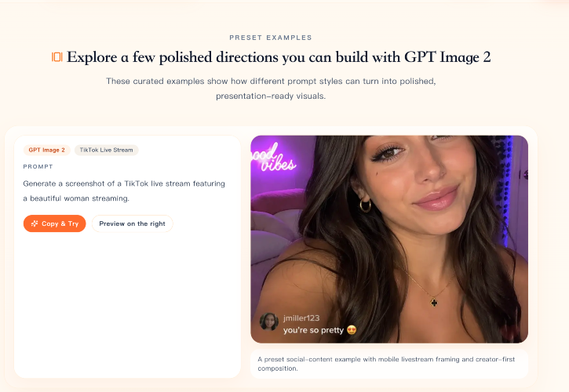The height and width of the screenshot is (392, 569).
Task: Click the "Explore a few polished directions" heading
Action: coord(279,57)
